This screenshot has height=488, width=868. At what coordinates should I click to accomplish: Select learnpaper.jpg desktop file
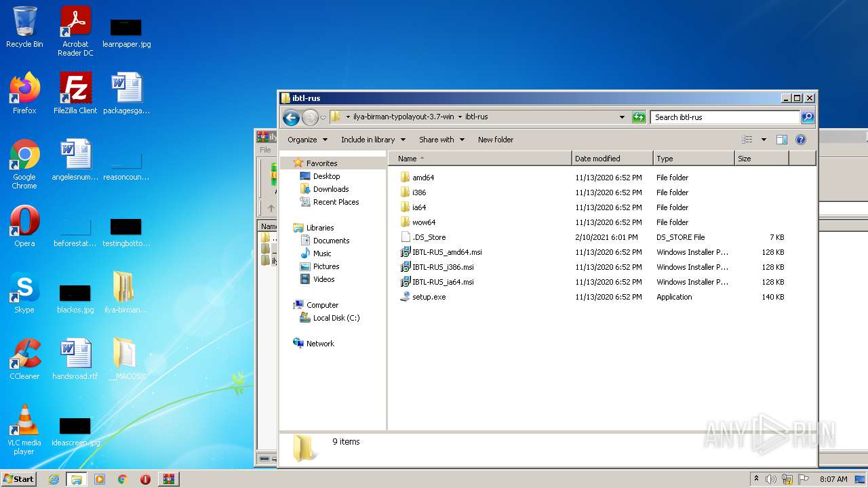126,31
